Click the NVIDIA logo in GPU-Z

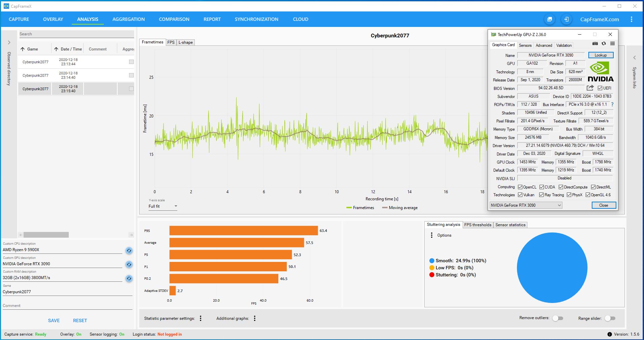coord(601,71)
